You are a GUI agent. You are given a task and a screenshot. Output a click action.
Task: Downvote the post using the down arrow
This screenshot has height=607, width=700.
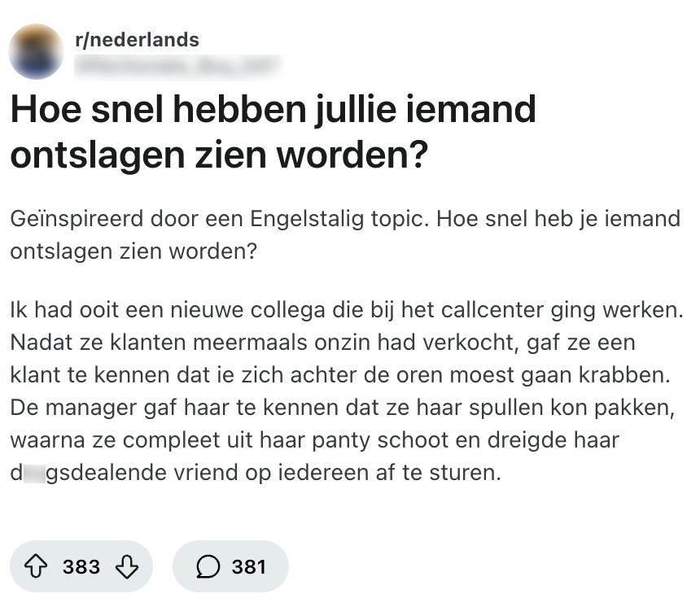click(x=127, y=566)
